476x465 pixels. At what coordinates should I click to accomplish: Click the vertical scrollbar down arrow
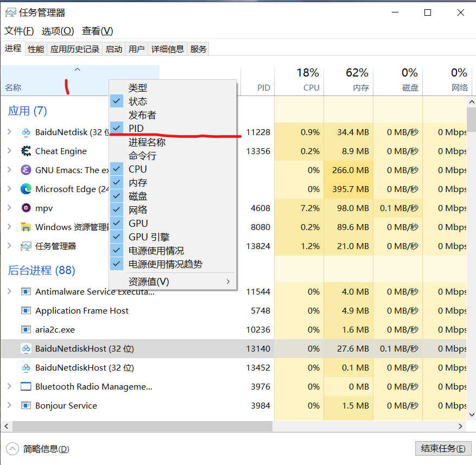[x=472, y=415]
